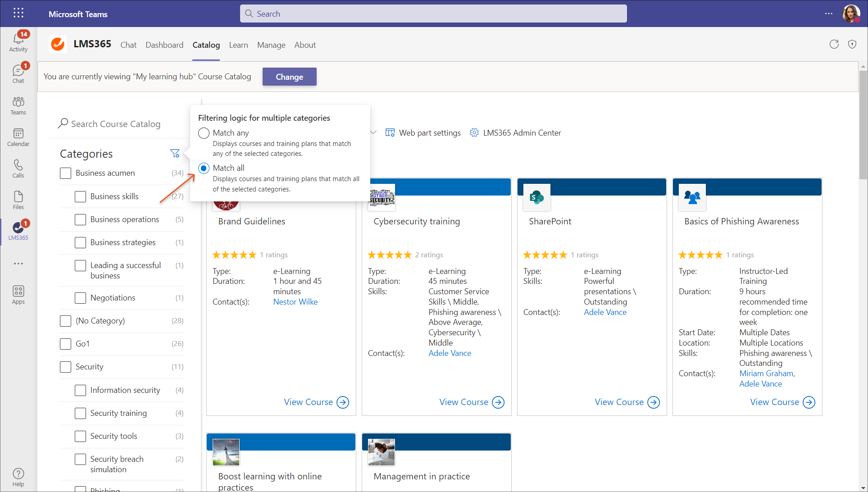The image size is (868, 492).
Task: Click the Teams Search box
Action: click(x=433, y=14)
